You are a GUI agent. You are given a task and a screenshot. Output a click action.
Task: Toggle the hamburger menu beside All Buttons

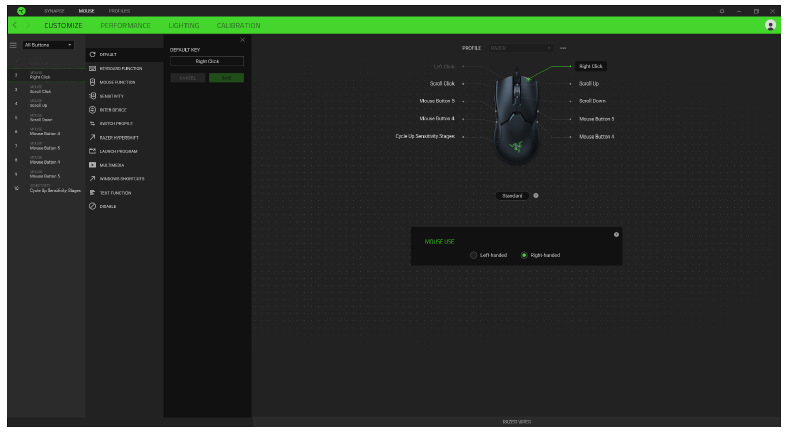13,45
